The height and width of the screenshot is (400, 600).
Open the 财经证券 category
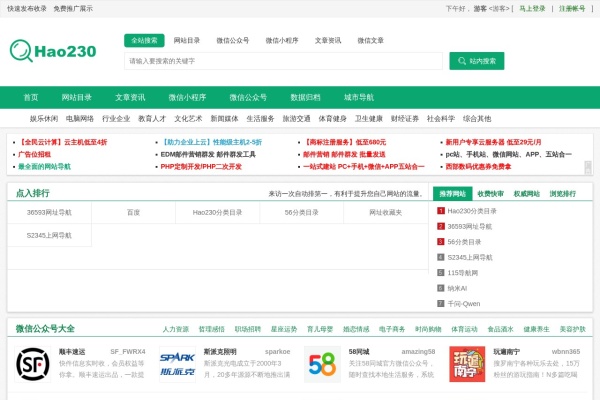(405, 119)
